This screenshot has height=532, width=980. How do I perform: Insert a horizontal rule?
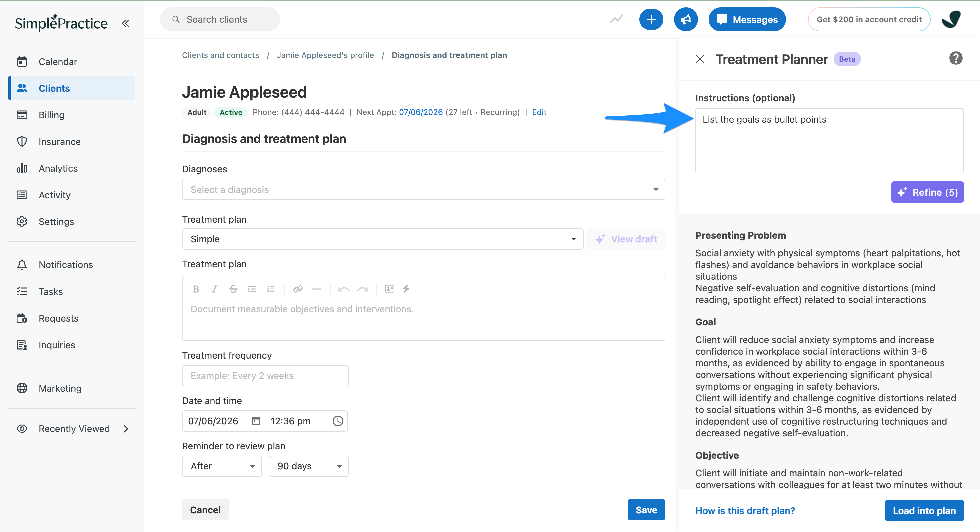pos(317,289)
